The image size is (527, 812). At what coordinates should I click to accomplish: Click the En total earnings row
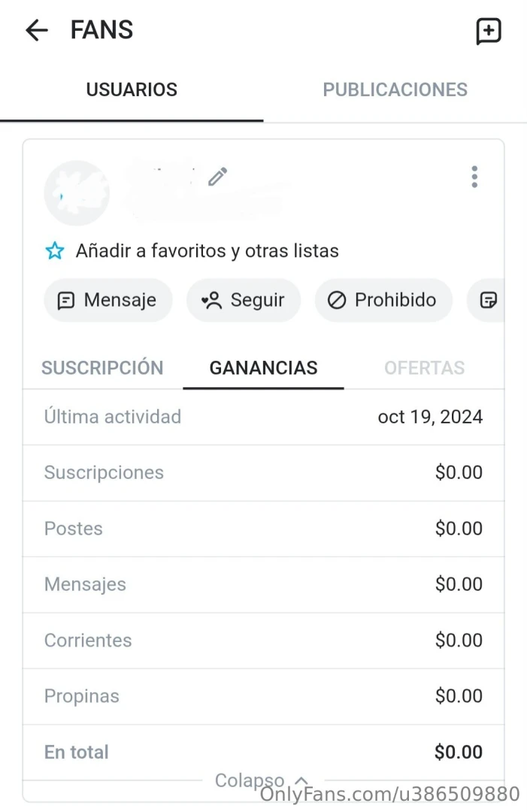(x=263, y=752)
